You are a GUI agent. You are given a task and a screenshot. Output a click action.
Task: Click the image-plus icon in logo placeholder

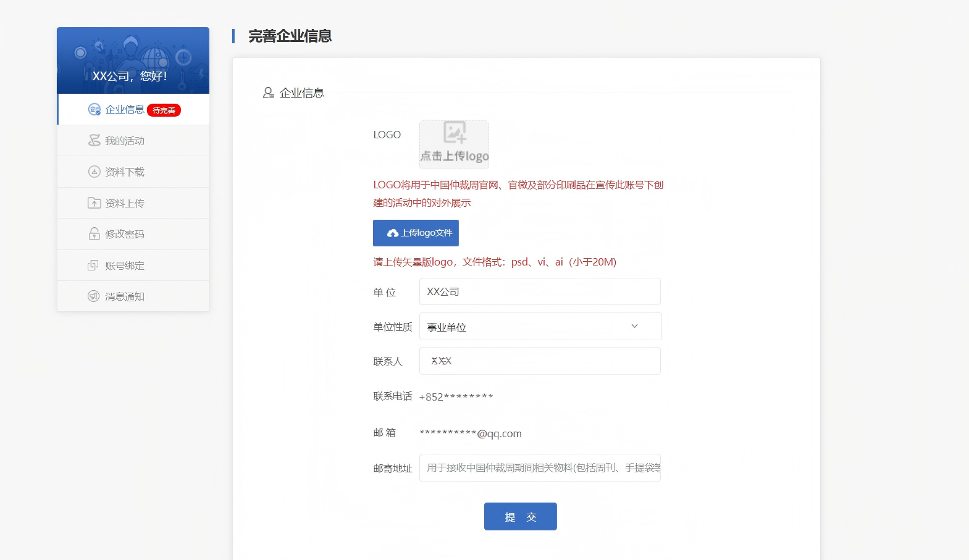click(x=455, y=132)
